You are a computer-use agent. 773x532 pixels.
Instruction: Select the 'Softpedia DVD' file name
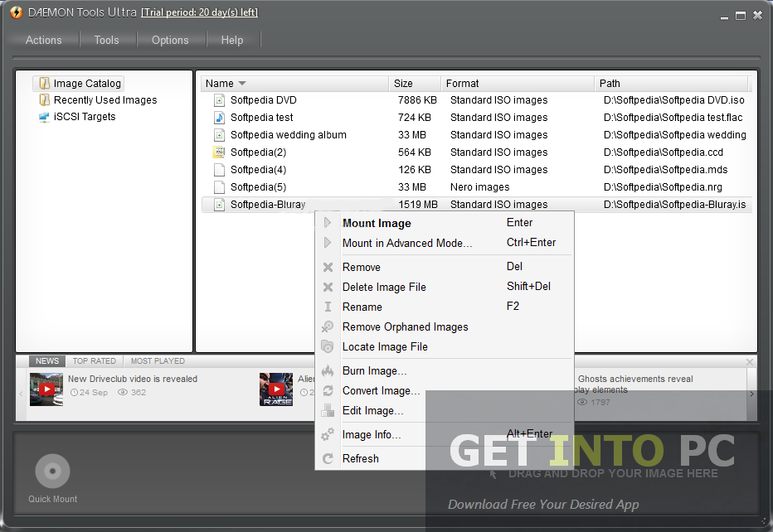coord(263,100)
